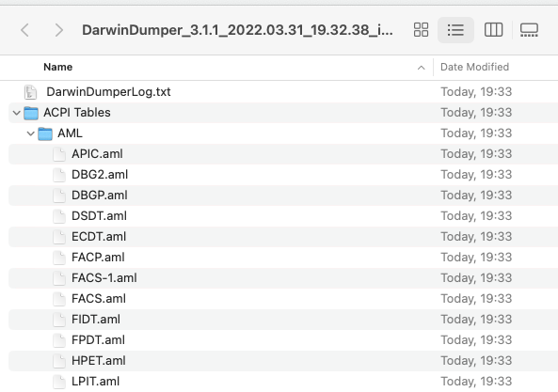Viewport: 558px width, 392px height.
Task: Select HPET.aml file
Action: click(x=99, y=360)
